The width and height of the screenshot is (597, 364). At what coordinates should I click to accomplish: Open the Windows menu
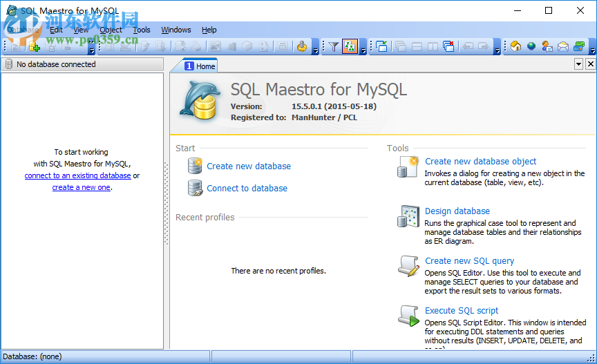[x=176, y=30]
